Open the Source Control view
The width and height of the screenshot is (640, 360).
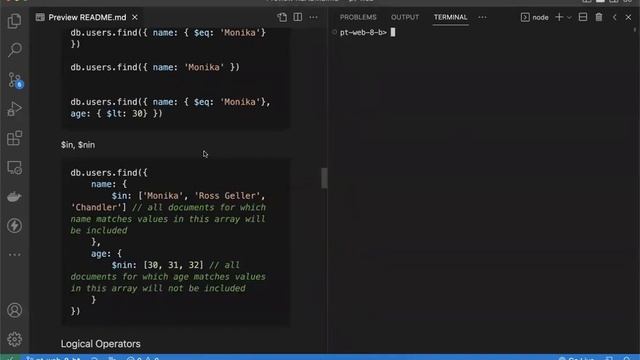(x=15, y=80)
